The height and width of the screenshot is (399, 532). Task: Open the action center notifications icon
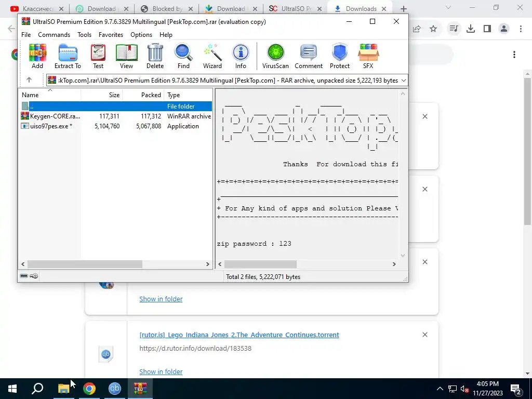click(516, 389)
